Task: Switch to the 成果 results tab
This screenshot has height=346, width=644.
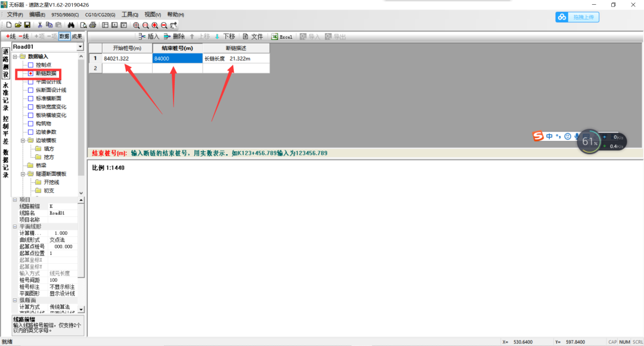Action: point(77,36)
